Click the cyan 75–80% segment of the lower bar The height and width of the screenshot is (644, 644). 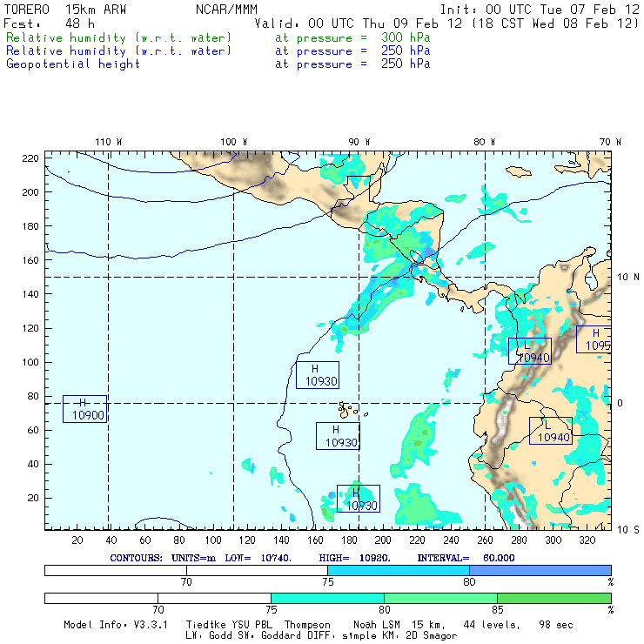coord(327,598)
